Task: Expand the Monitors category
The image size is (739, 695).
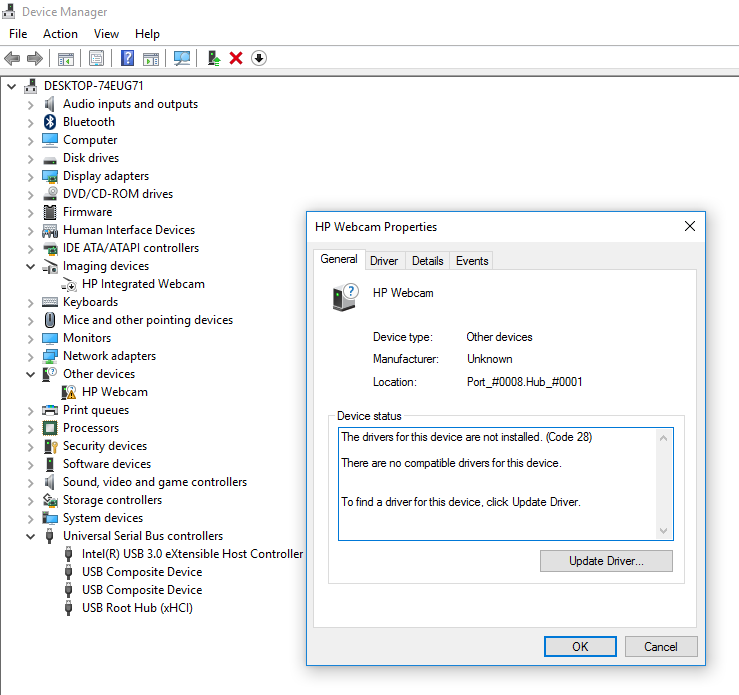Action: pyautogui.click(x=31, y=339)
